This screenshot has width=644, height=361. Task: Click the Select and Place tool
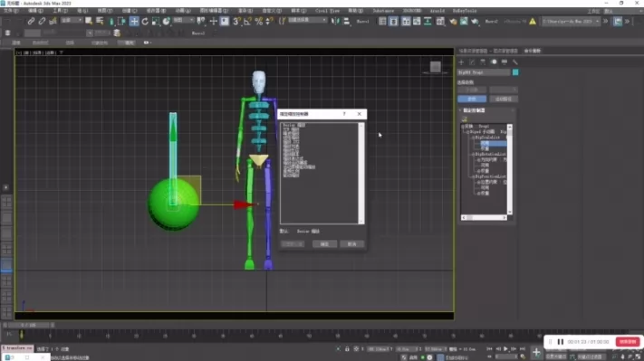pos(167,21)
